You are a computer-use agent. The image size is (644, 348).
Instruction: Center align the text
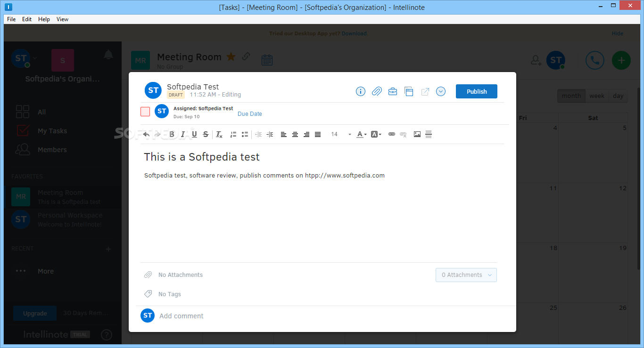tap(295, 134)
